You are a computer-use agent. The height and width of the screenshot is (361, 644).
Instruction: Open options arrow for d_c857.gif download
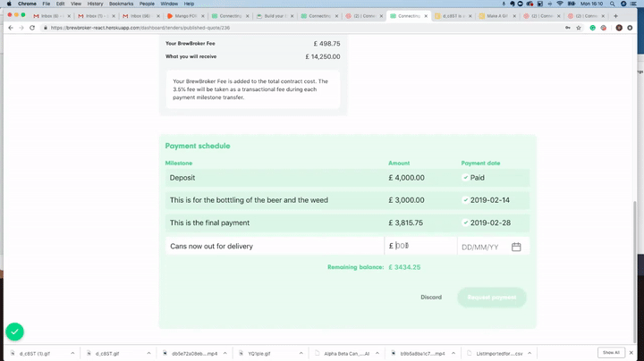[x=146, y=353]
